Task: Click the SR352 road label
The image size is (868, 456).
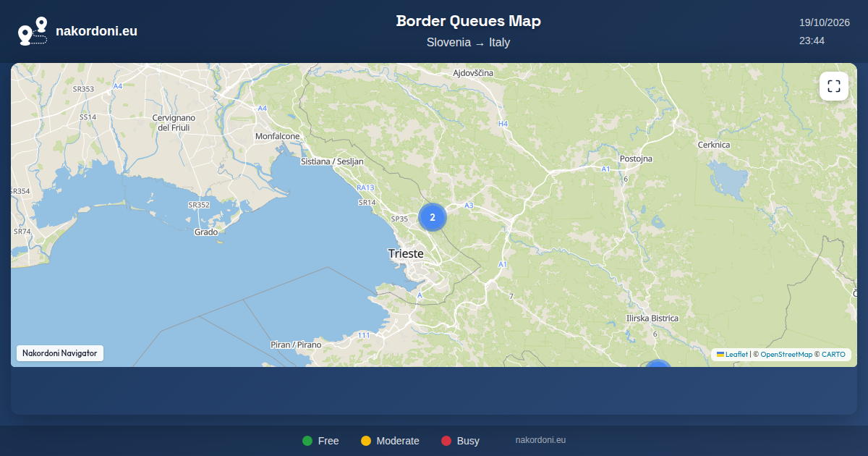Action: (198, 205)
